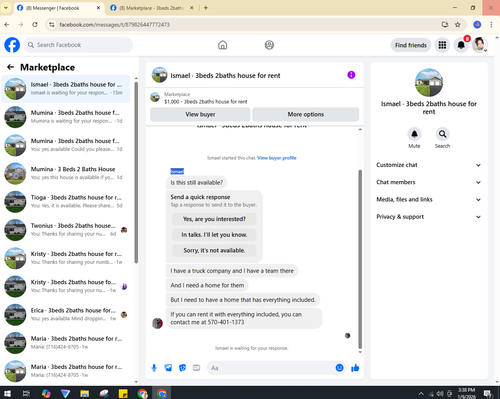Open first Maria (716)424-8705 conversation
This screenshot has height=399, width=500.
coord(66,343)
